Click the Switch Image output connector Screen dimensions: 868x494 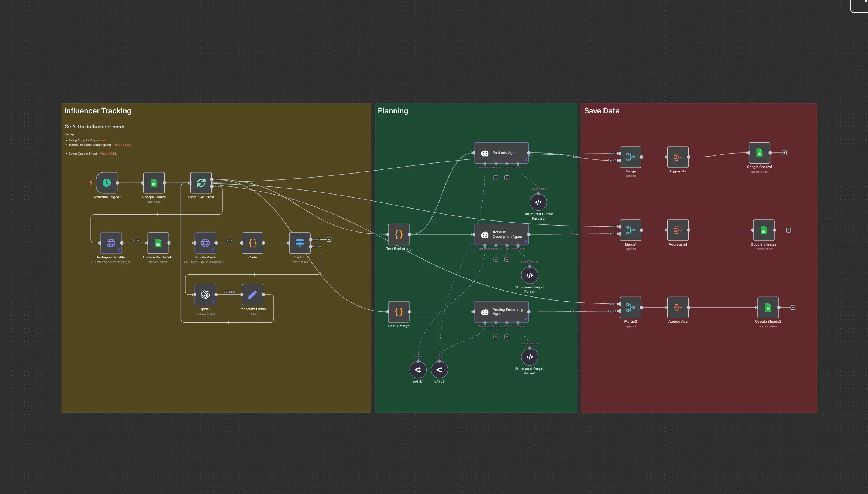tap(311, 247)
